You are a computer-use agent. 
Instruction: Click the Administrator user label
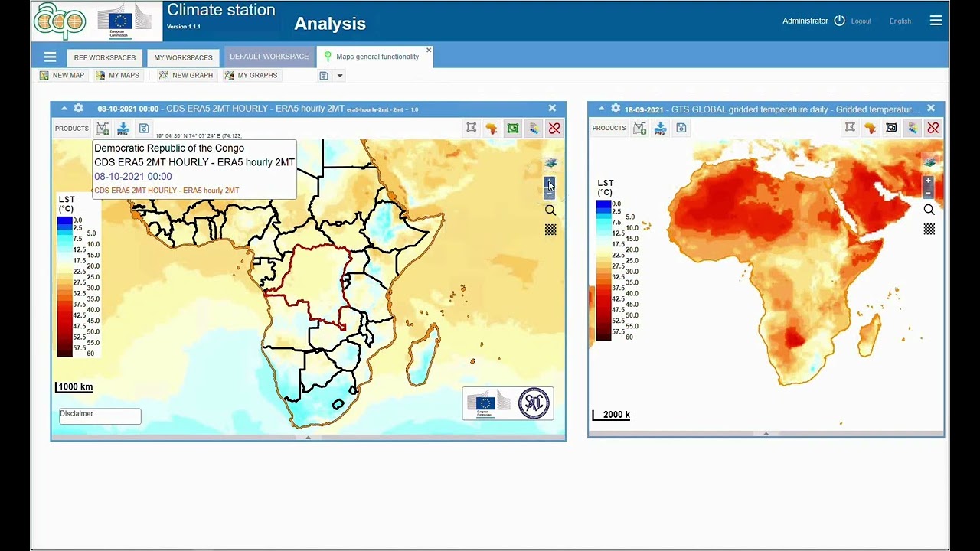(805, 21)
